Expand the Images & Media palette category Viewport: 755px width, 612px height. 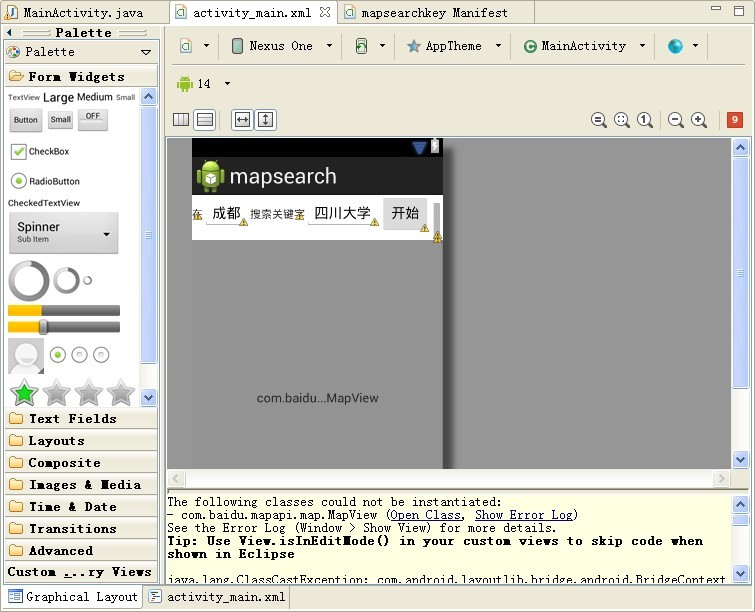81,484
